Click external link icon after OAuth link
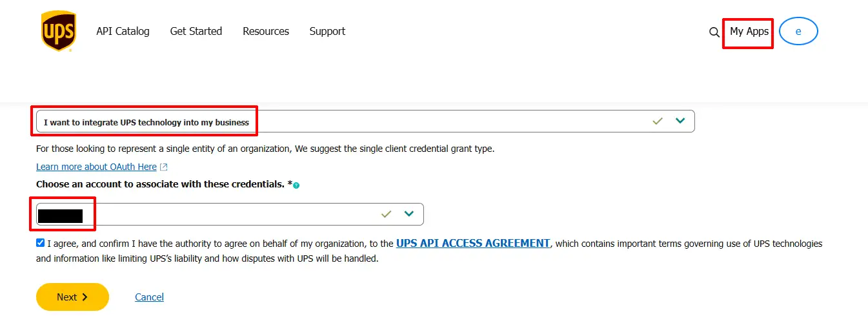The height and width of the screenshot is (316, 868). click(x=163, y=167)
